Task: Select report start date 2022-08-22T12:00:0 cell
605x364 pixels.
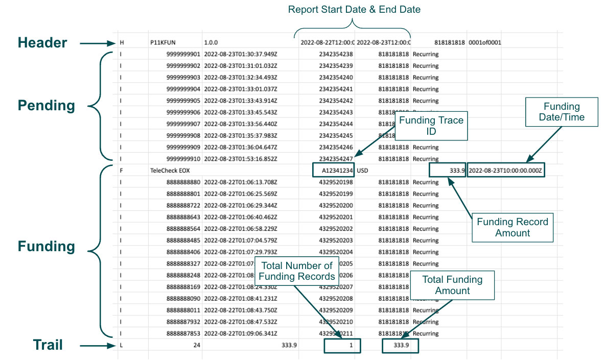Action: [327, 42]
